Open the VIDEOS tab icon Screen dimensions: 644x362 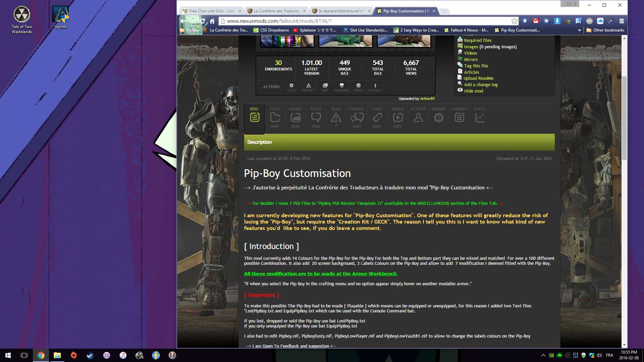[397, 118]
